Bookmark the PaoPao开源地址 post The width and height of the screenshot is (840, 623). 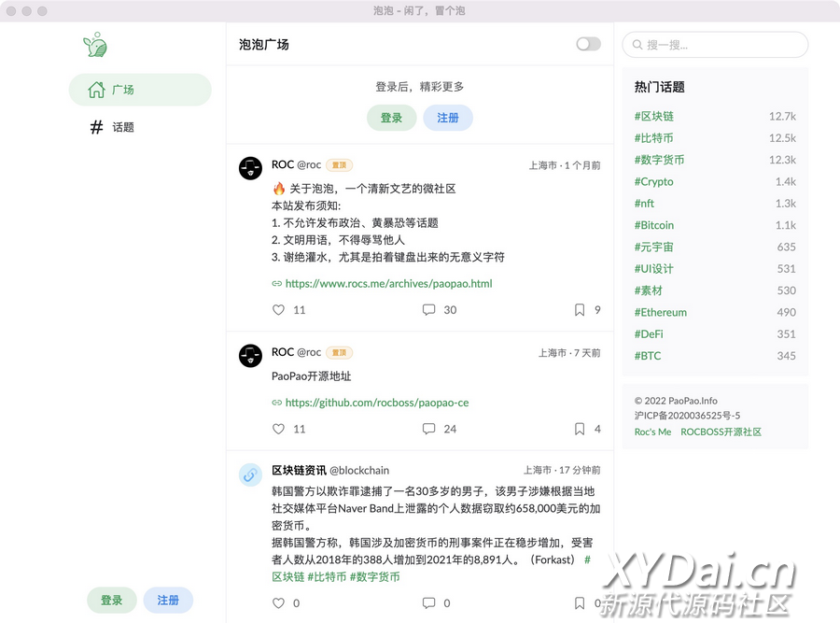(580, 429)
